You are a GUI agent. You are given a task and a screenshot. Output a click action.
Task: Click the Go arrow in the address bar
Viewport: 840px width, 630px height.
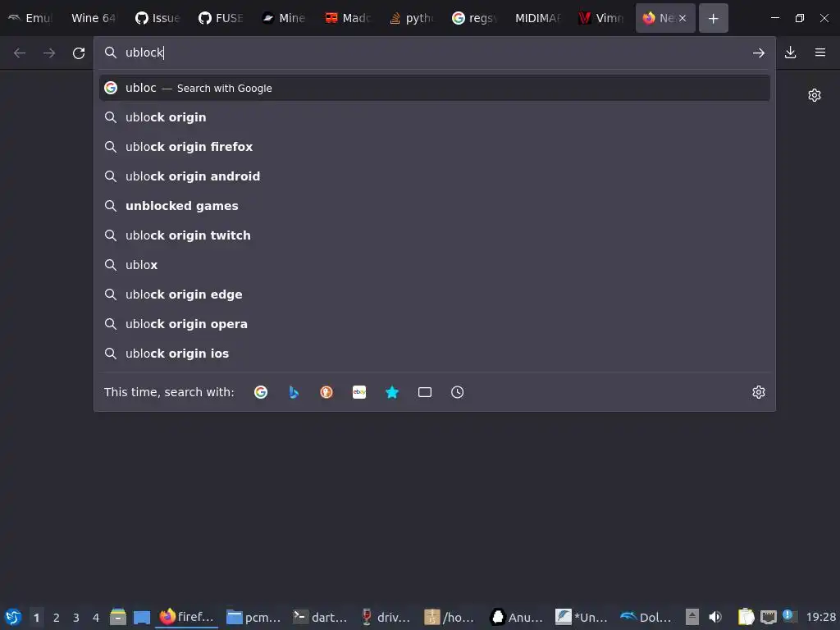coord(759,52)
